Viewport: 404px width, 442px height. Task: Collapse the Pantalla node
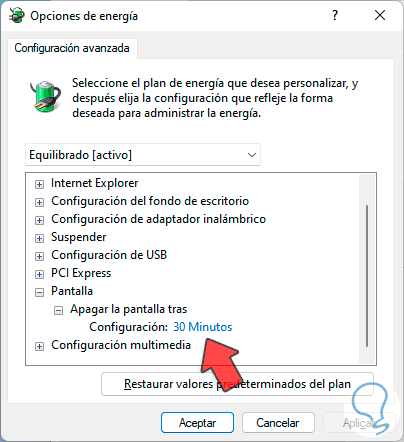(39, 292)
